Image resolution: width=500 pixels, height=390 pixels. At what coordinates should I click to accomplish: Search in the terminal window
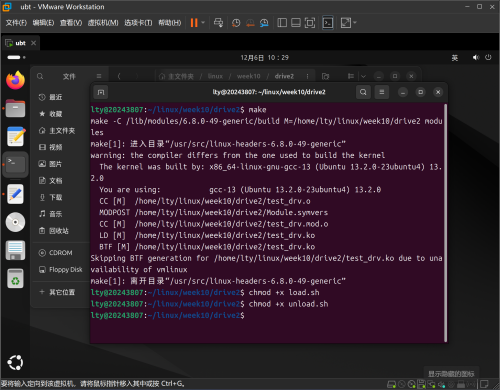click(363, 92)
